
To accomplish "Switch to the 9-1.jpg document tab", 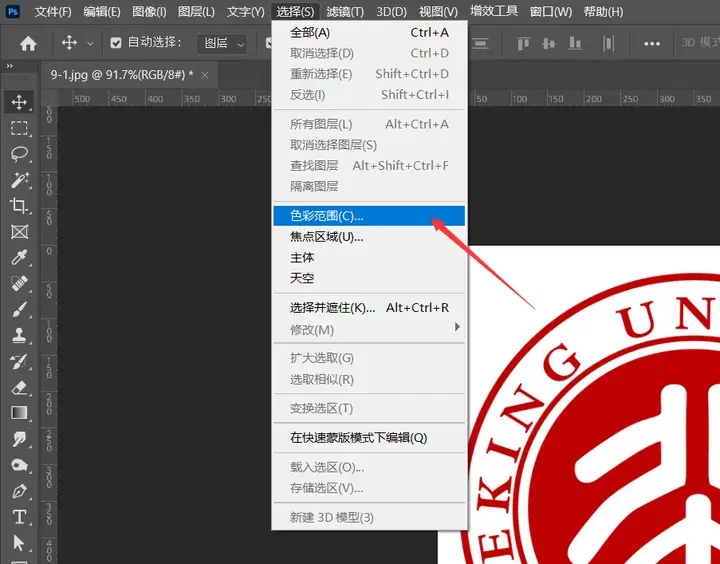I will (122, 74).
